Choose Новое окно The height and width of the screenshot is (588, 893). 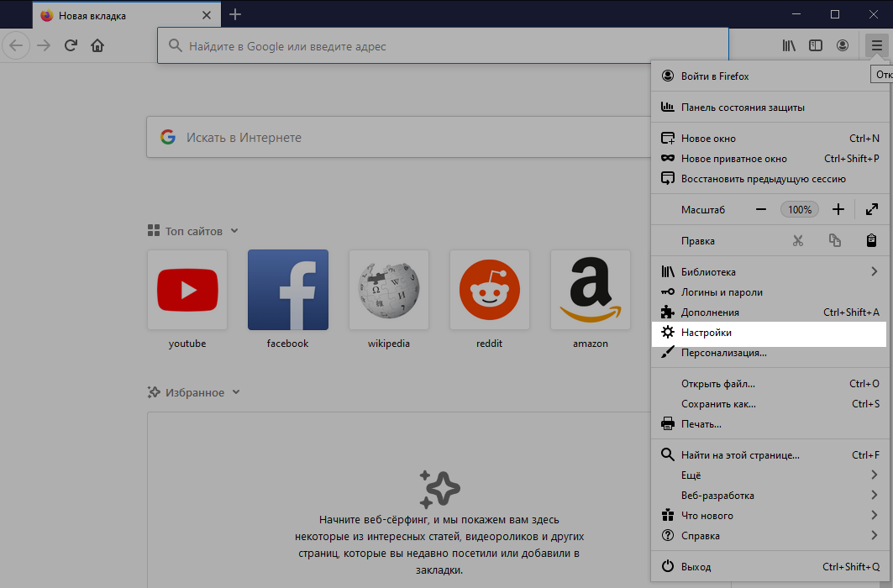(769, 139)
